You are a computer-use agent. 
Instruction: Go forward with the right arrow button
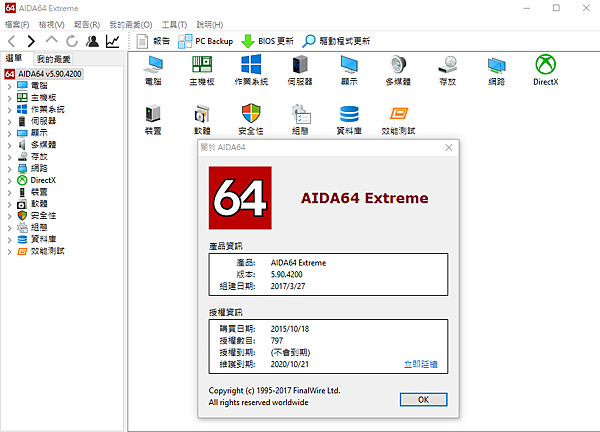click(31, 41)
